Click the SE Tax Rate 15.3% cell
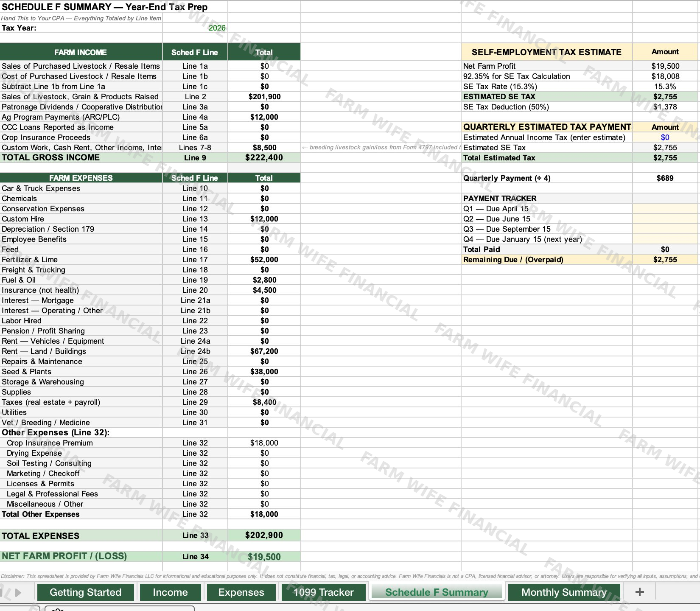Viewport: 700px width, 611px height. [665, 87]
